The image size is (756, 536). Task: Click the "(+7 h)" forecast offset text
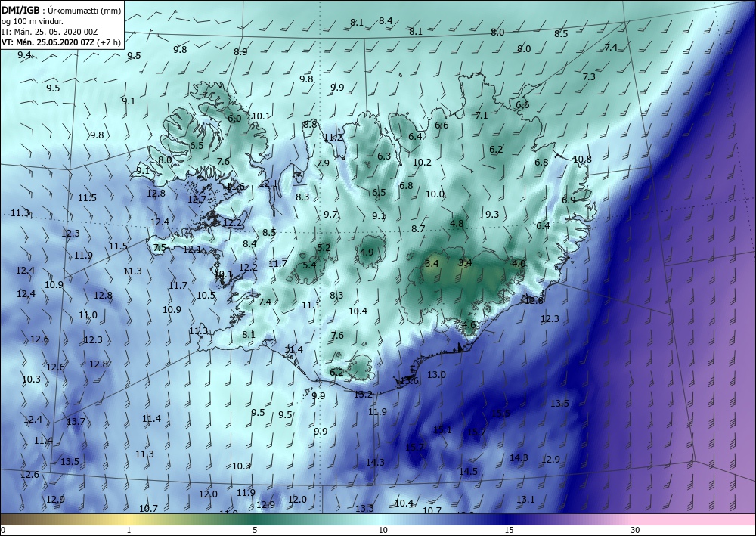109,42
